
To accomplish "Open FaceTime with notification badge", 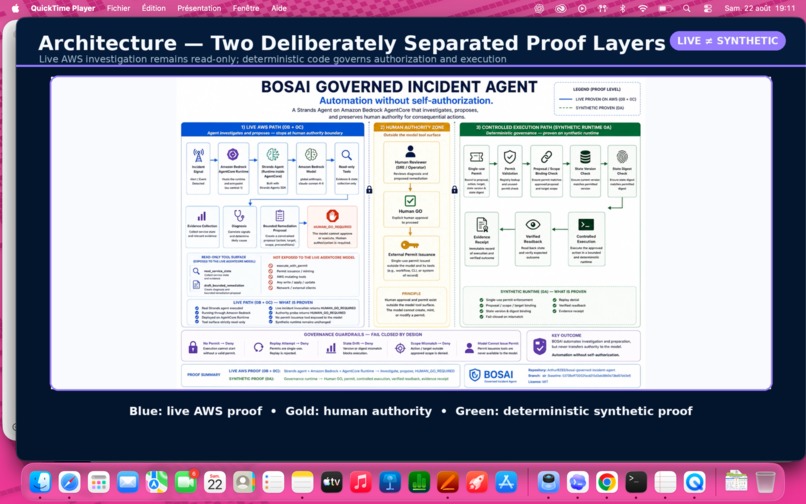I will [186, 482].
